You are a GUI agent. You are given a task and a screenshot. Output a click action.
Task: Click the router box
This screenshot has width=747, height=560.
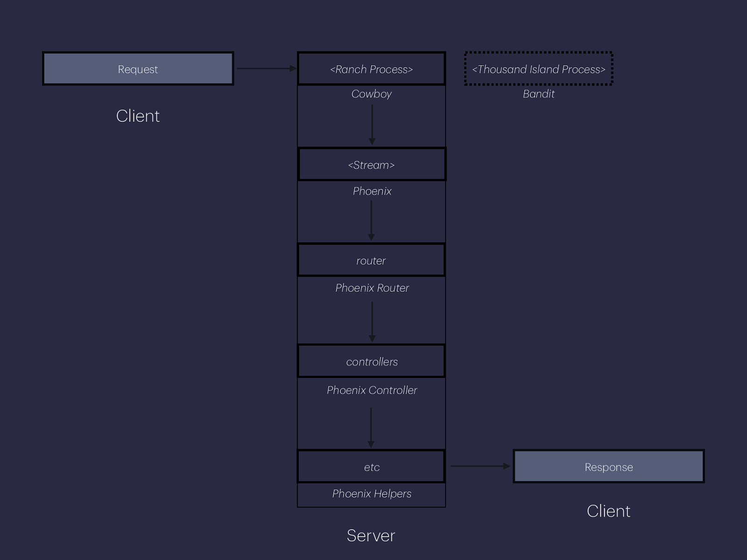(372, 260)
